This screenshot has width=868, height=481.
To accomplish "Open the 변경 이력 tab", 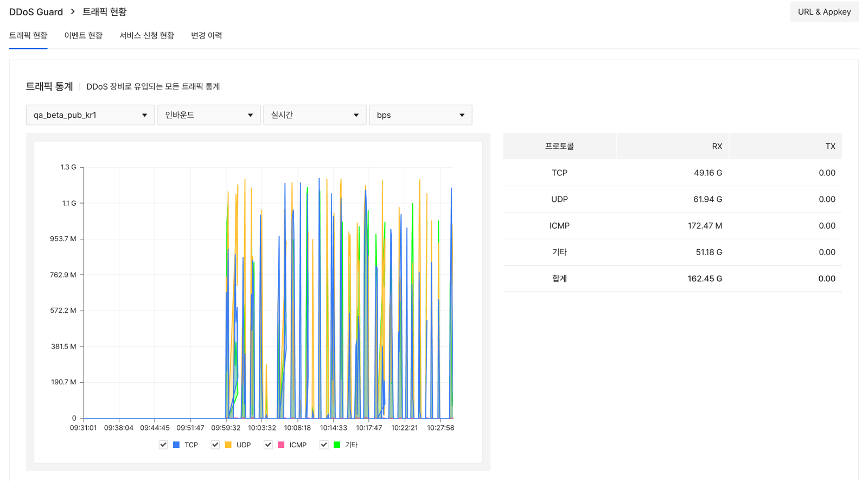I will point(206,35).
